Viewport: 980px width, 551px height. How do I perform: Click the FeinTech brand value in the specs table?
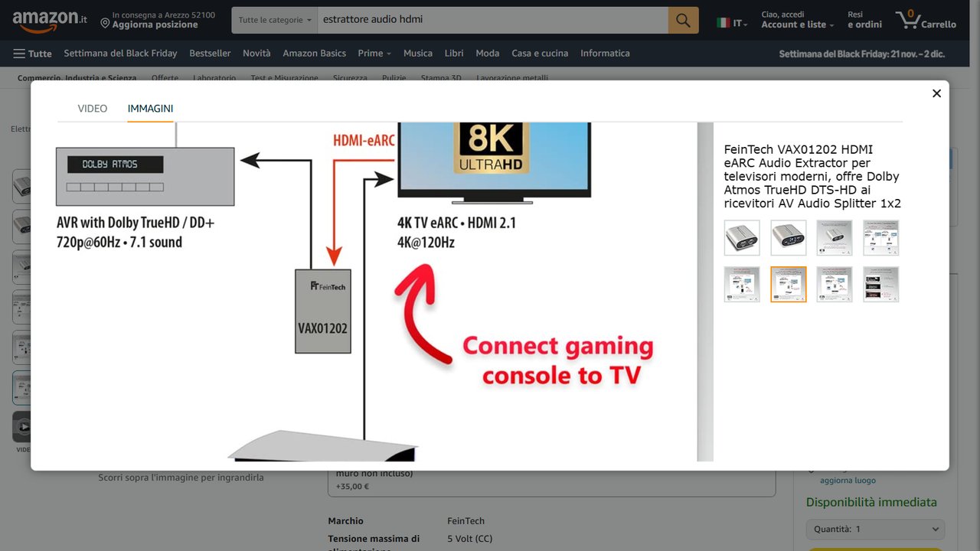466,521
